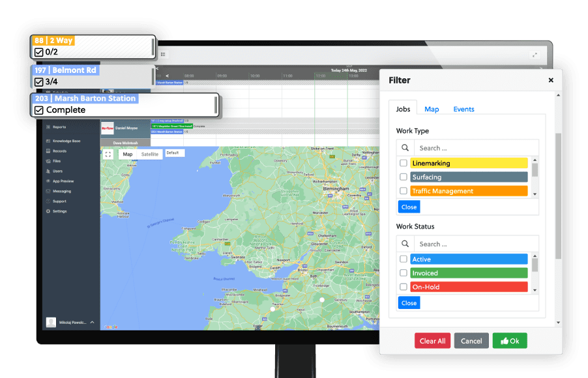The image size is (588, 378).
Task: Tick the Traffic Management checkbox
Action: [404, 191]
